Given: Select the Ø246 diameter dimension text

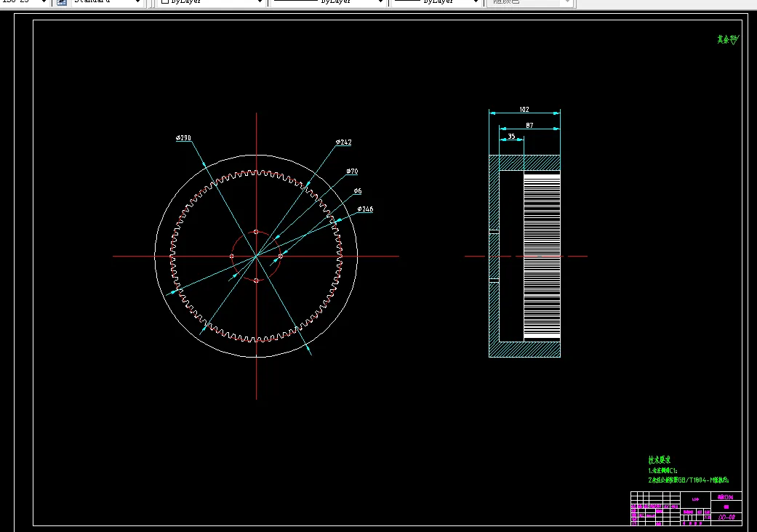Looking at the screenshot, I should tap(365, 209).
